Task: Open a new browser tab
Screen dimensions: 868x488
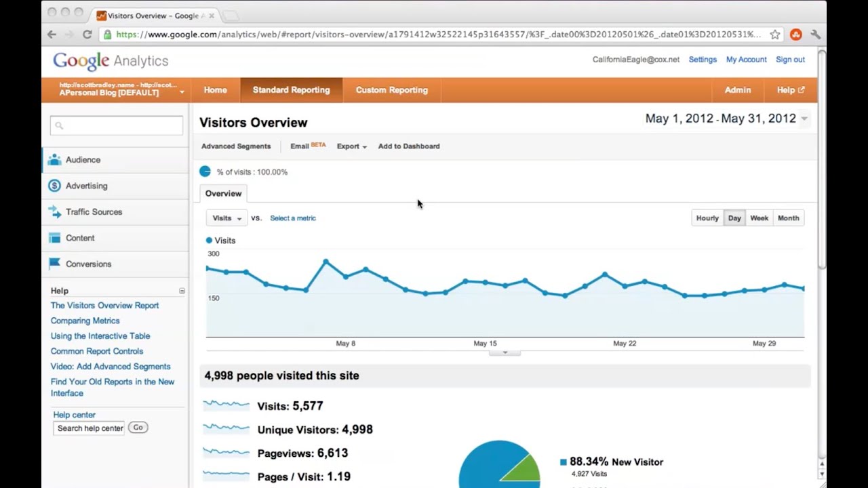Action: coord(231,16)
